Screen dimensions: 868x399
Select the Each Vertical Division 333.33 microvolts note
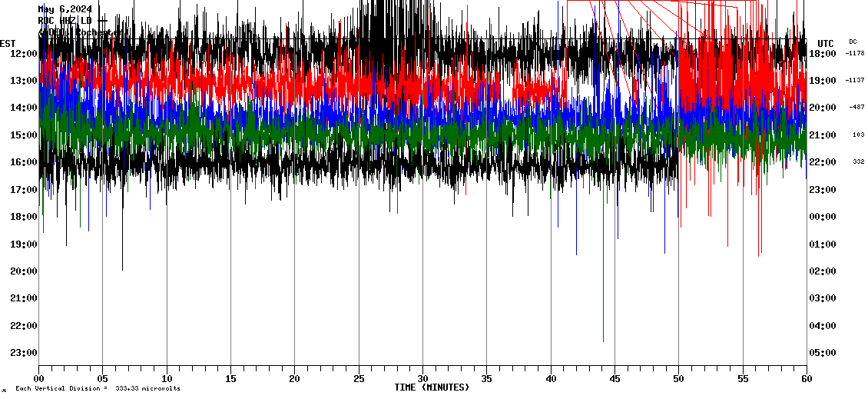tap(98, 388)
